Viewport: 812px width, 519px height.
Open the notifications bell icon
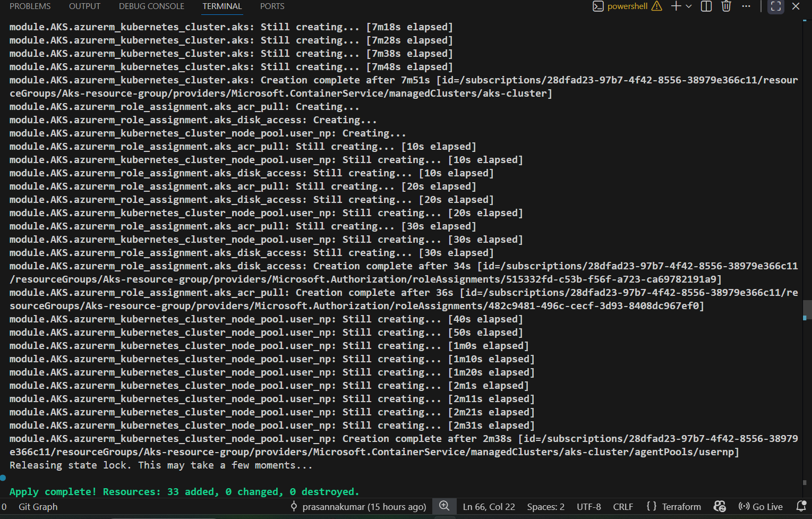tap(801, 506)
